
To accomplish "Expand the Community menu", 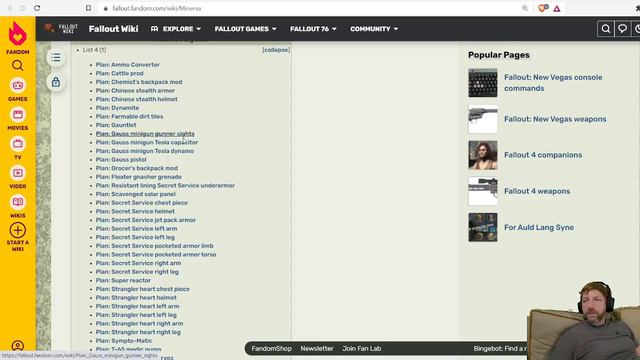I will pyautogui.click(x=374, y=29).
